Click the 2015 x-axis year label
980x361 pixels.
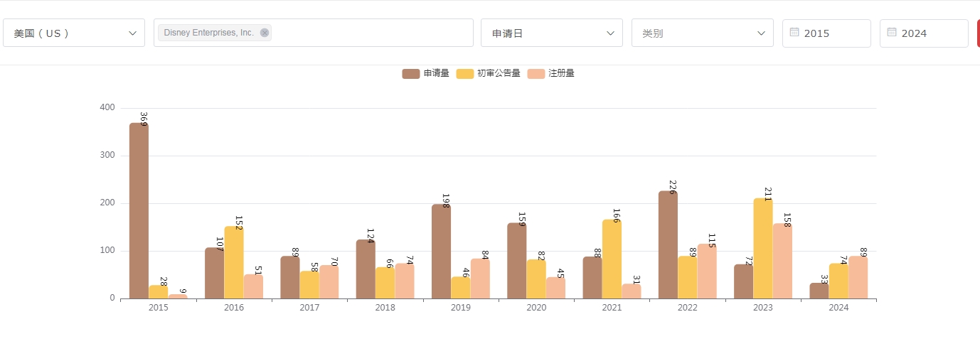[159, 308]
